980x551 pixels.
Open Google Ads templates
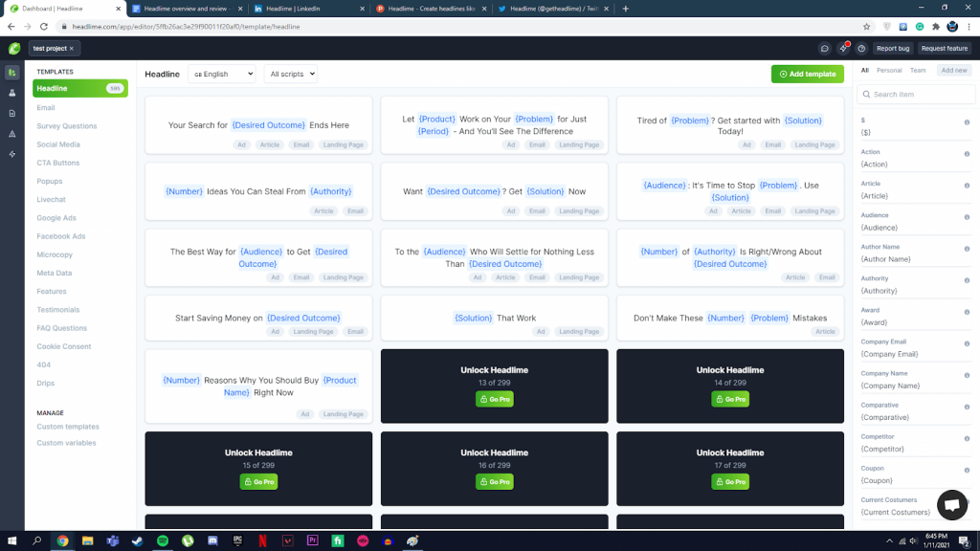point(56,218)
